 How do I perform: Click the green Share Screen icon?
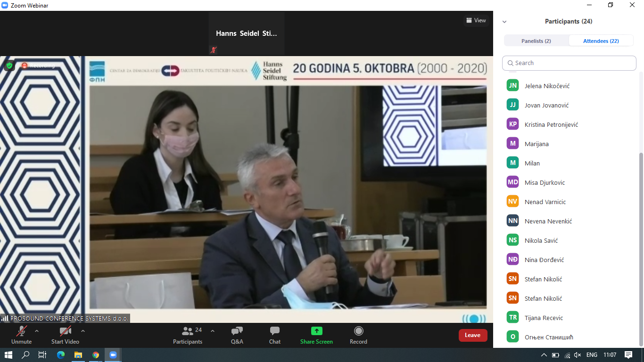click(x=317, y=331)
